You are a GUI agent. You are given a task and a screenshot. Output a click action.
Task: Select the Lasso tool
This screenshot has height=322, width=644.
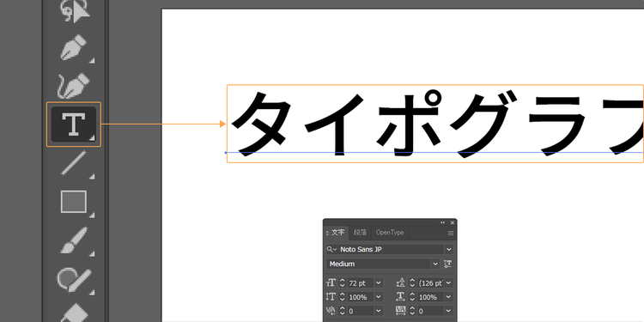(x=74, y=11)
